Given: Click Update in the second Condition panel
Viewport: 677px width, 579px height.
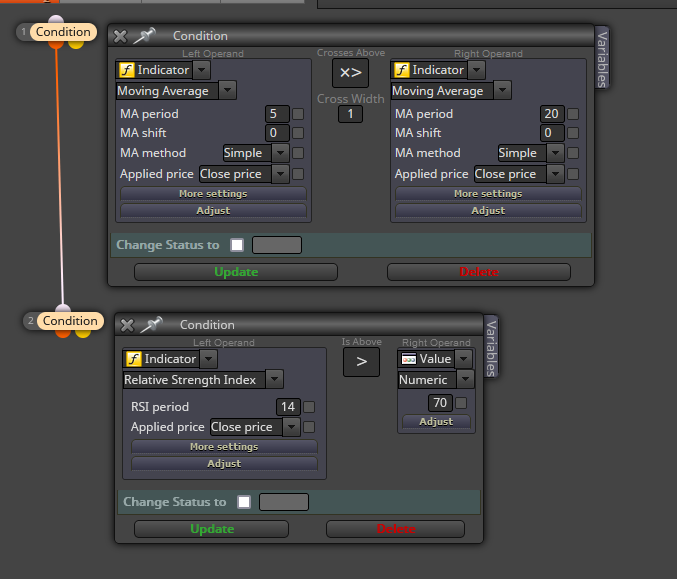Looking at the screenshot, I should 212,529.
